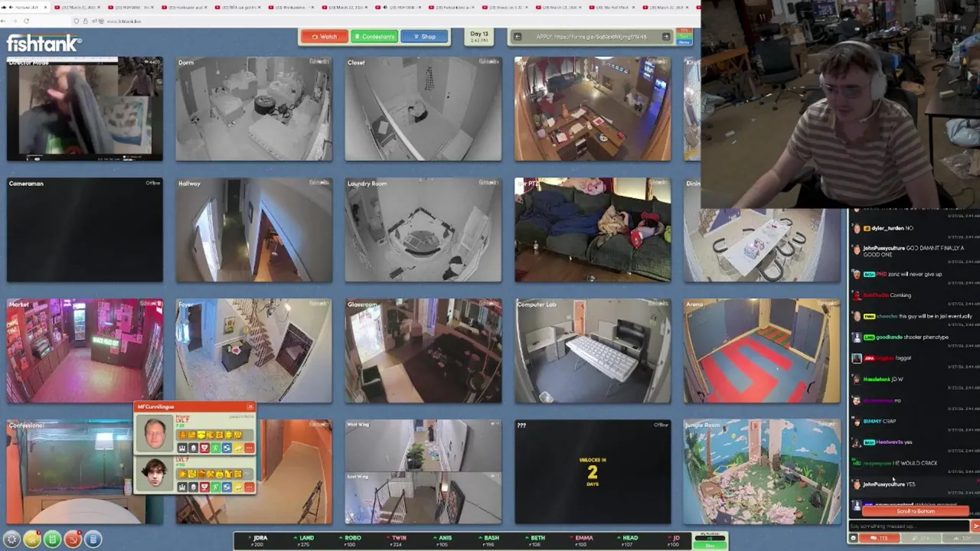Select ROBO in the stock ticker
The width and height of the screenshot is (980, 551).
(x=350, y=541)
